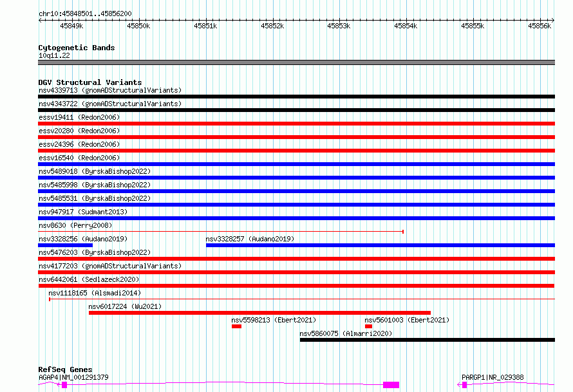The image size is (573, 392).
Task: Click the black bar for nsv4339713
Action: (296, 97)
